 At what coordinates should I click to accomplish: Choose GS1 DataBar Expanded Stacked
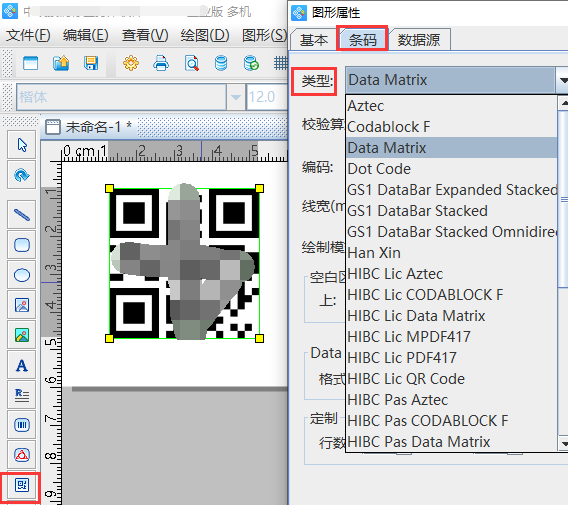coord(451,190)
